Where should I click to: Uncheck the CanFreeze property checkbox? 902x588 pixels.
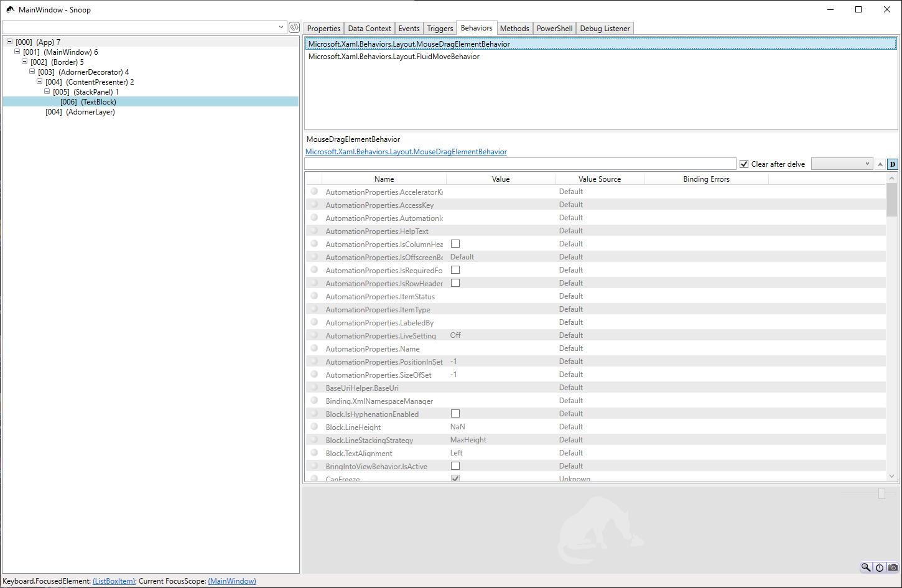(x=455, y=478)
